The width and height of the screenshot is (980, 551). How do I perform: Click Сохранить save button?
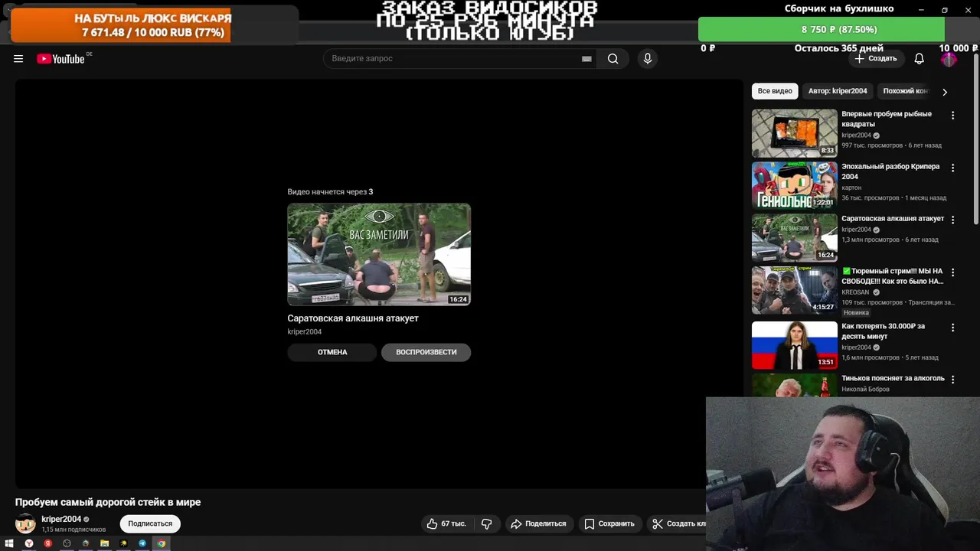click(609, 523)
